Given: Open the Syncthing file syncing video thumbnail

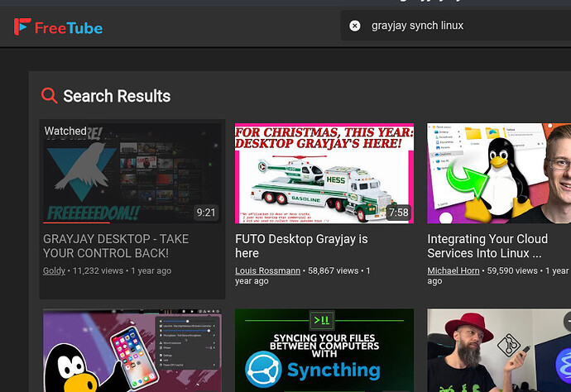Looking at the screenshot, I should [x=324, y=351].
